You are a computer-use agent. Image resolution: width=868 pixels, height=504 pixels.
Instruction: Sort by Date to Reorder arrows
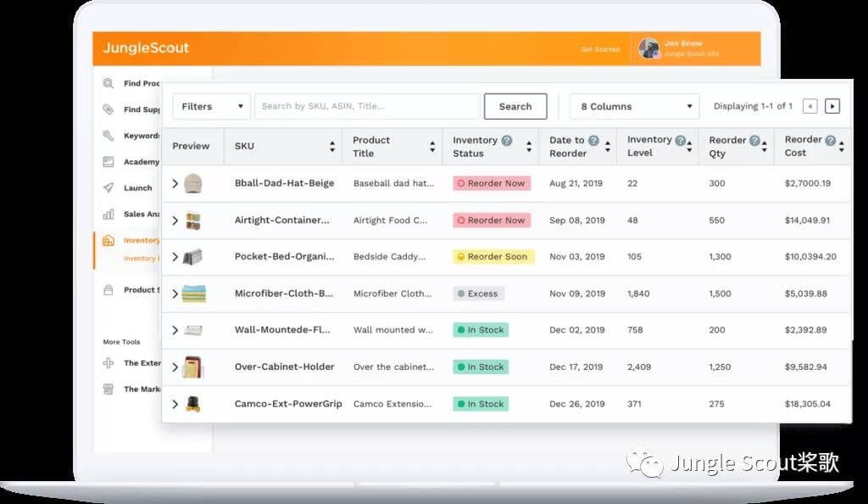[x=608, y=147]
